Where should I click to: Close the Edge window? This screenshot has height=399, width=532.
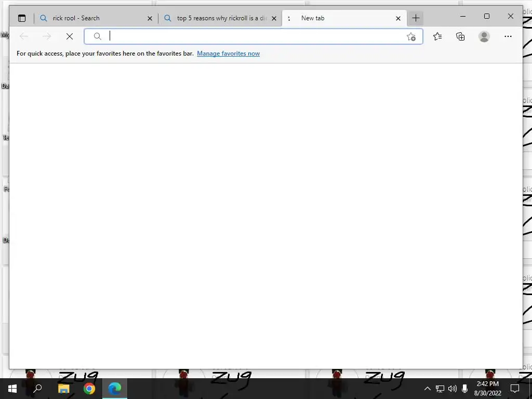coord(511,16)
